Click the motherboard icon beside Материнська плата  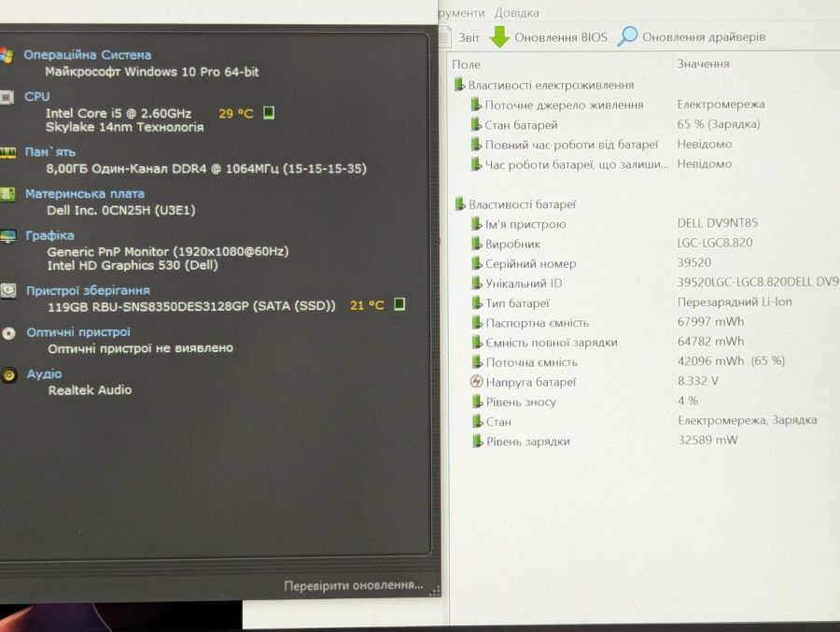click(x=7, y=194)
